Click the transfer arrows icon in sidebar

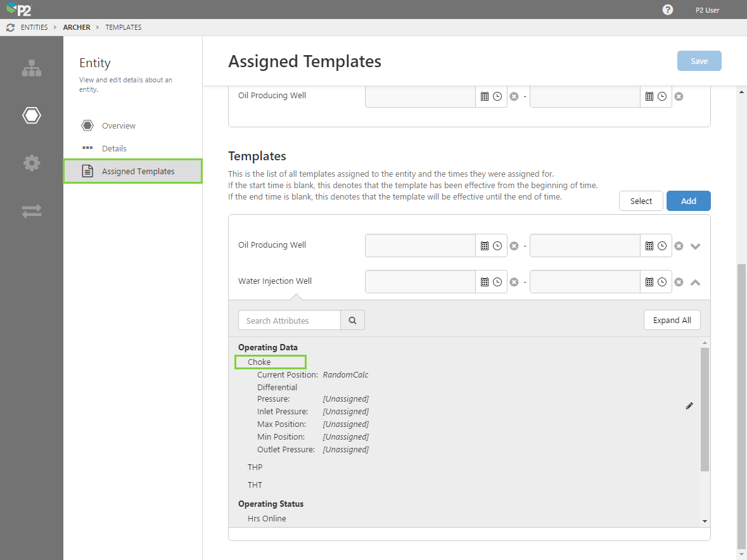point(31,211)
